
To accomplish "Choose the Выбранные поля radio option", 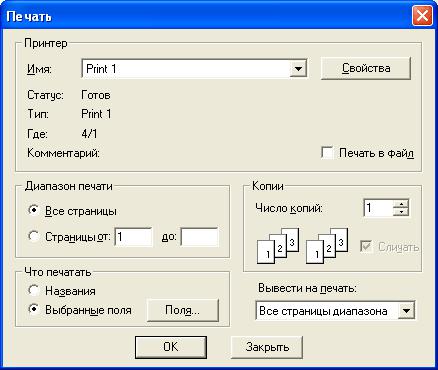I will (34, 310).
